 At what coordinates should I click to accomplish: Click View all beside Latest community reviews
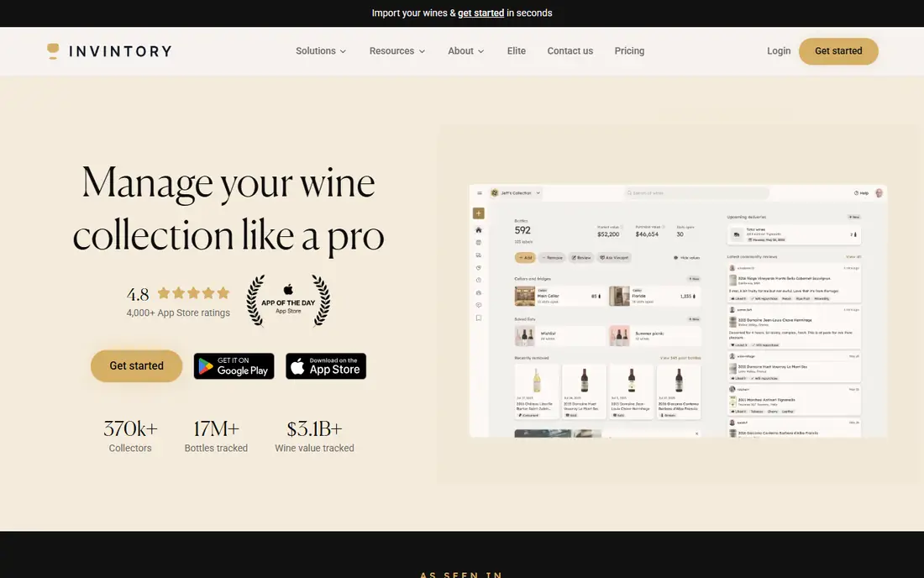[853, 257]
